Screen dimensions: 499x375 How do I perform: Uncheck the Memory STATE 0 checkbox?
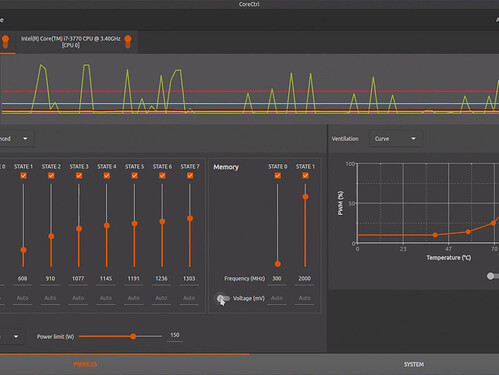click(x=278, y=175)
